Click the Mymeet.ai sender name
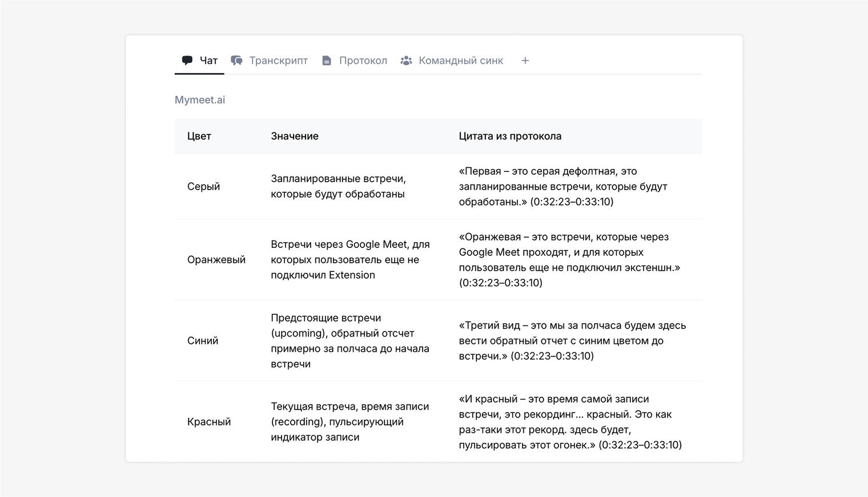This screenshot has width=868, height=497. click(200, 100)
